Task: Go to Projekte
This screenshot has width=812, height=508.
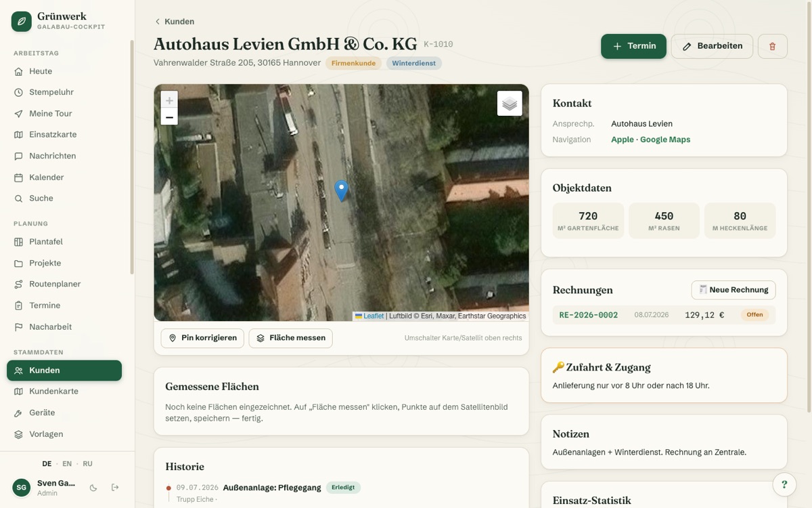Action: coord(64,263)
